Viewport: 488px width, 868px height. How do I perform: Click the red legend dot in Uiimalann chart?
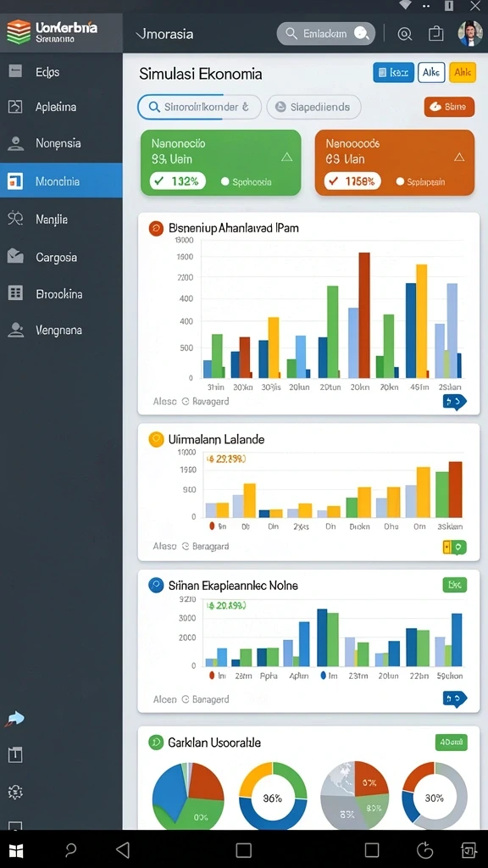coord(212,526)
